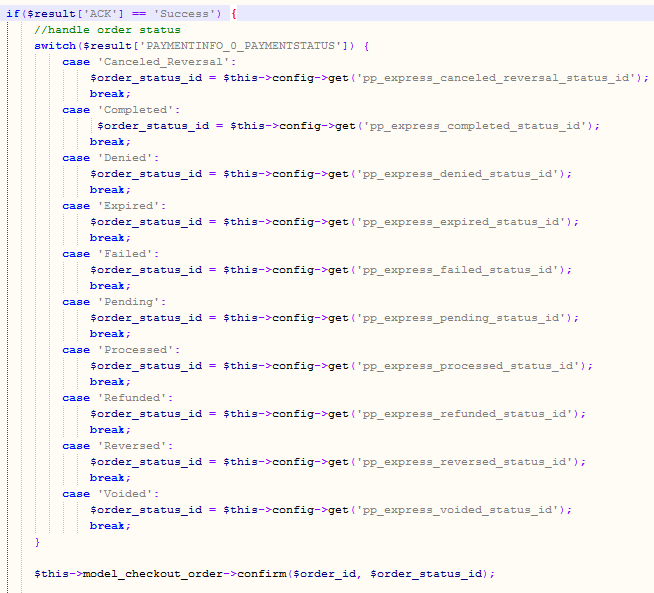The height and width of the screenshot is (593, 654).
Task: Click case 'Canceled_Reversal' line
Action: (x=149, y=62)
